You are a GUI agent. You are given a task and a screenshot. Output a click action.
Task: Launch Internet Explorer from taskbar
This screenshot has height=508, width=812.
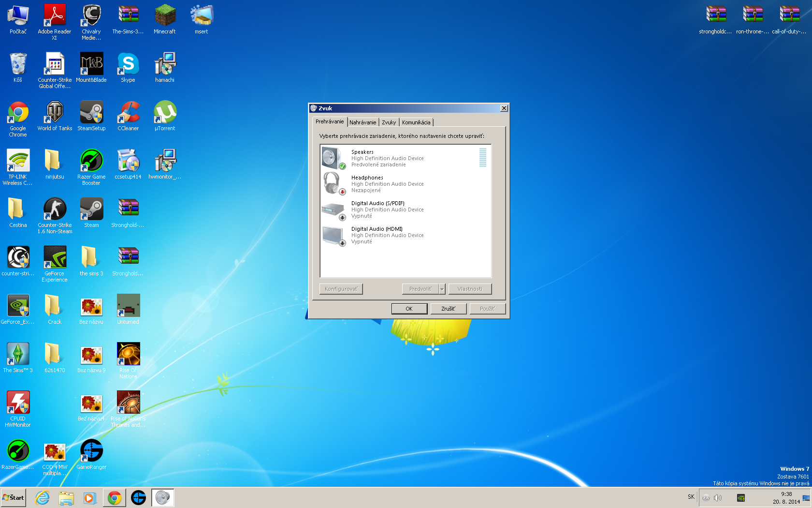click(43, 497)
